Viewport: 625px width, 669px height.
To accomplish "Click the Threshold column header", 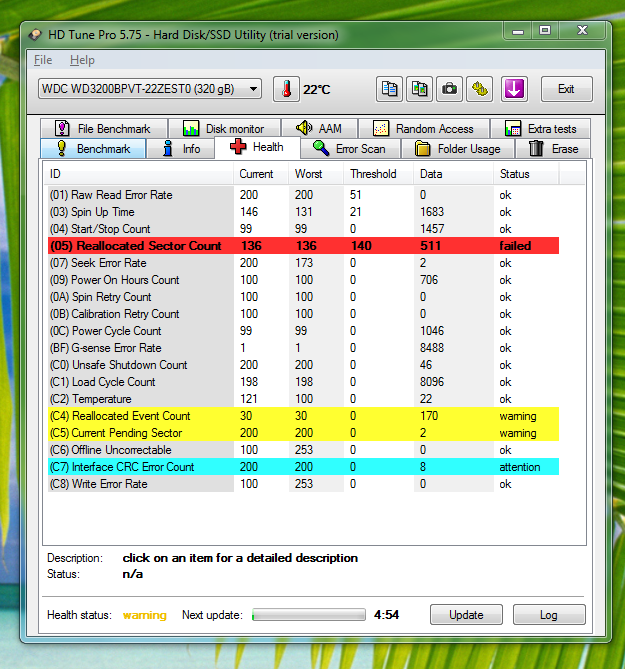I will coord(378,174).
